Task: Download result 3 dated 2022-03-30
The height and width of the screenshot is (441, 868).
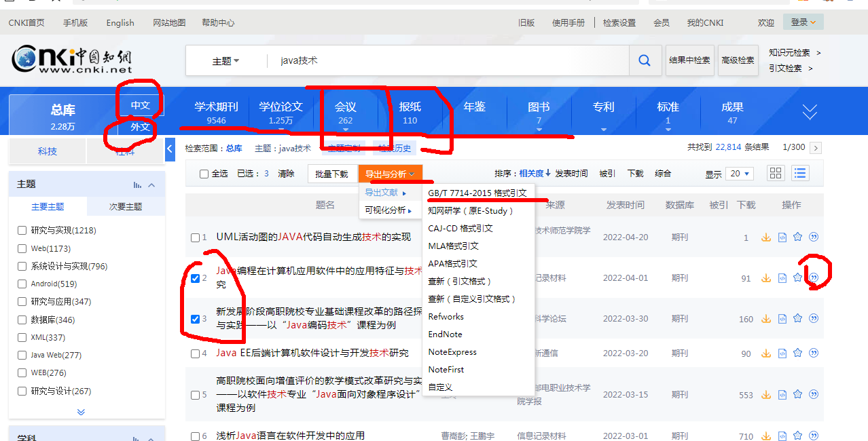Action: pos(766,319)
